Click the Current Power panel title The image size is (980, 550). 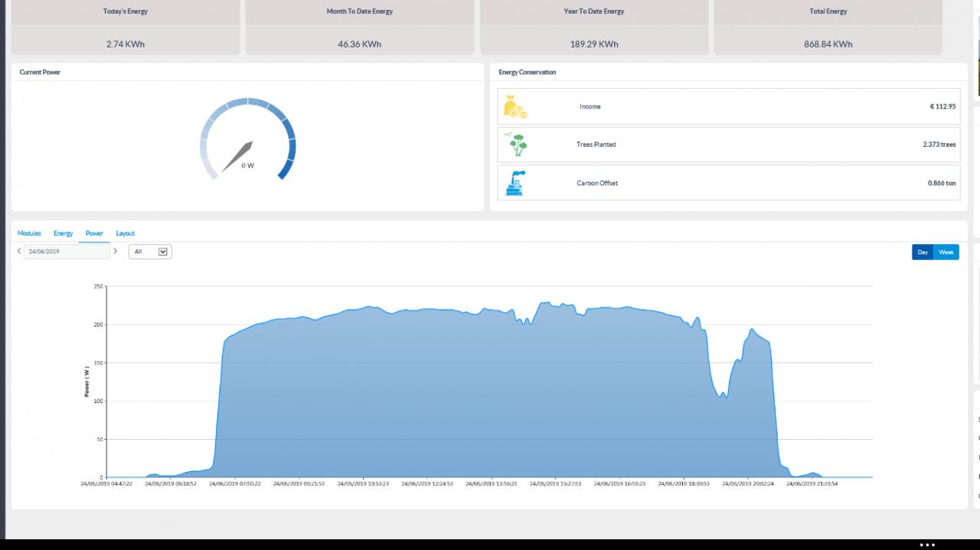(40, 73)
